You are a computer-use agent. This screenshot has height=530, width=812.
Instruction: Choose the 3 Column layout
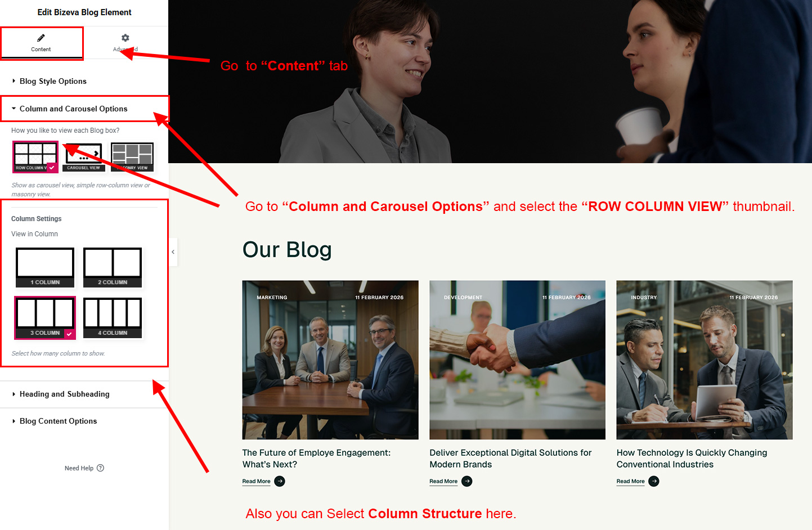(45, 318)
